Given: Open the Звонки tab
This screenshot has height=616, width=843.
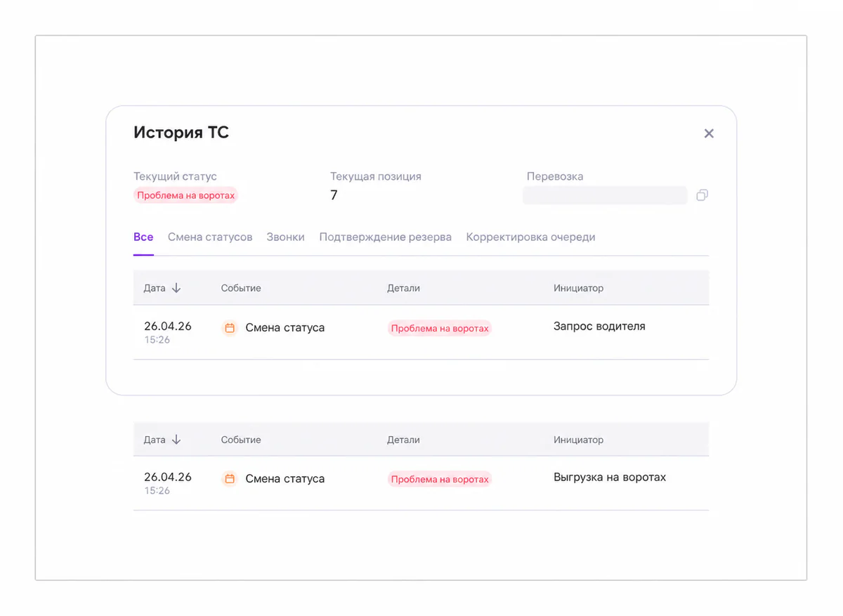Looking at the screenshot, I should click(286, 237).
